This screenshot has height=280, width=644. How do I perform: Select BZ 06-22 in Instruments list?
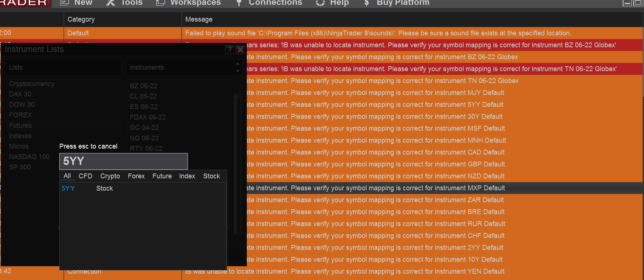(x=144, y=86)
